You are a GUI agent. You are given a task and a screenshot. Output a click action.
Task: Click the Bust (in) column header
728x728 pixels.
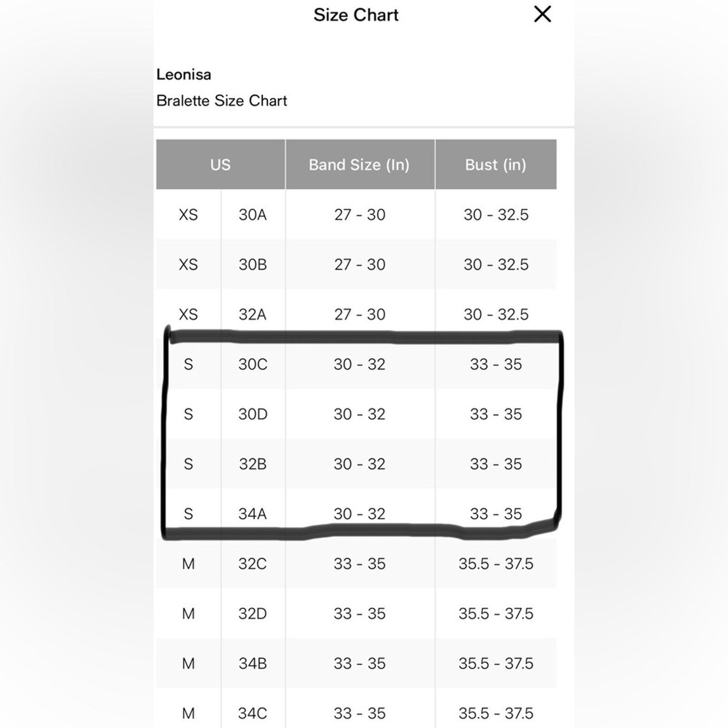point(495,165)
